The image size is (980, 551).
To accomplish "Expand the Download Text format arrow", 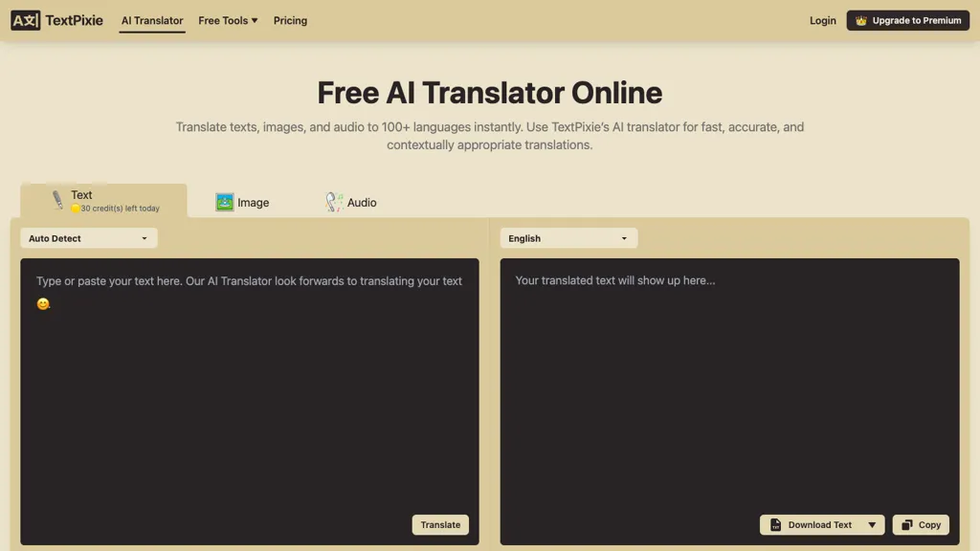I will coord(872,524).
